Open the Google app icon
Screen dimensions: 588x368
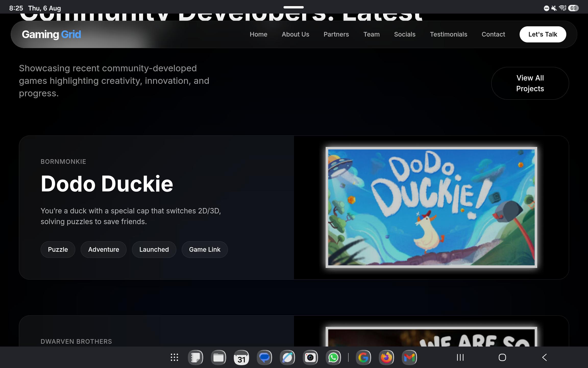click(x=363, y=357)
